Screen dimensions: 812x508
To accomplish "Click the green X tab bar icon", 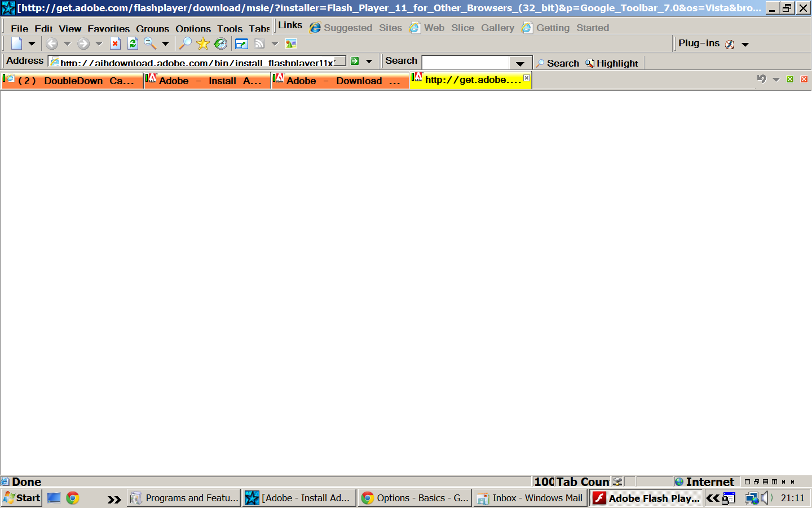I will pos(790,79).
